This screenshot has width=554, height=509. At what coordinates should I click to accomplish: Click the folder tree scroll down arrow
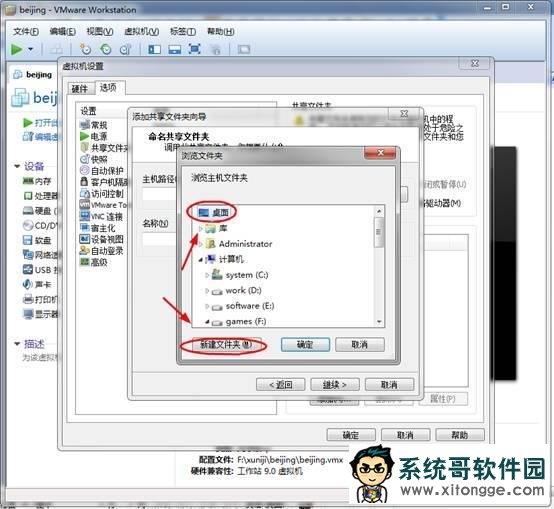tap(379, 321)
